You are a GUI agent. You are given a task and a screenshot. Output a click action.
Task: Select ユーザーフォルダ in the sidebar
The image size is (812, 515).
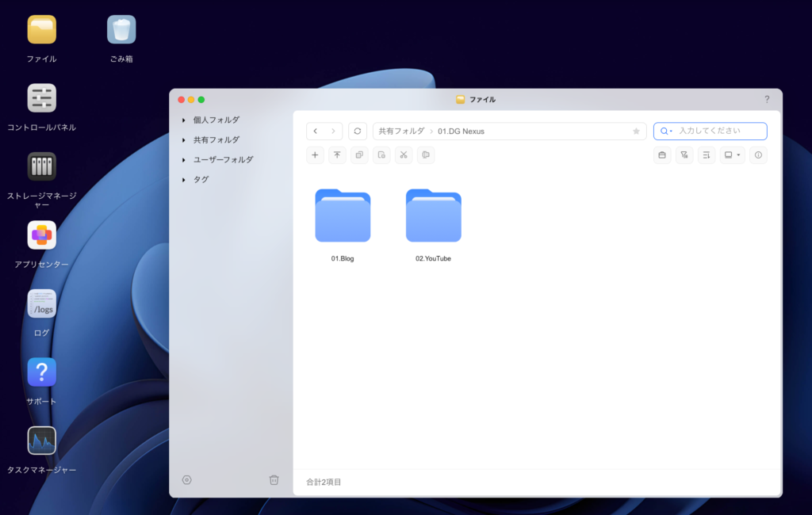(x=223, y=160)
